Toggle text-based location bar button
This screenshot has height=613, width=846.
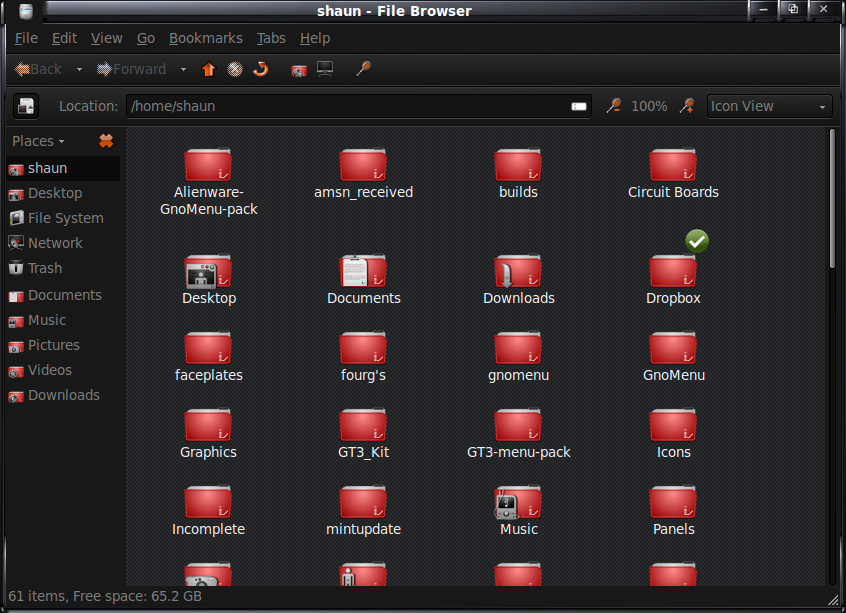[26, 106]
